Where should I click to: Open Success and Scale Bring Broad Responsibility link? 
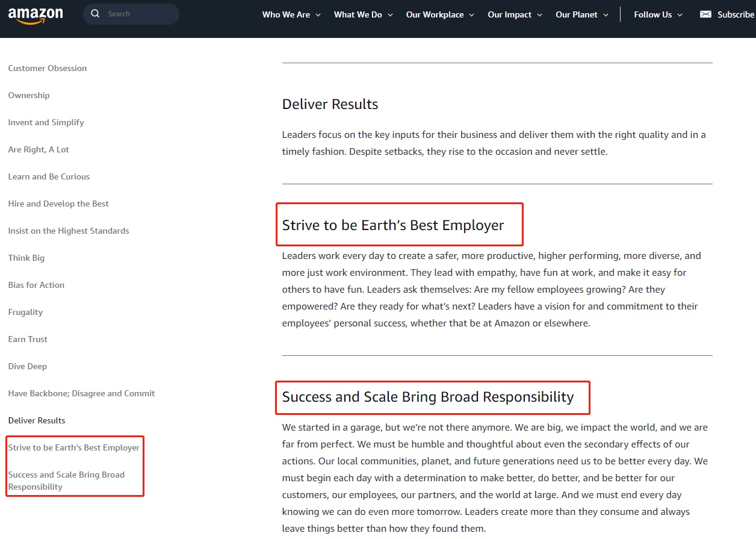click(x=66, y=481)
